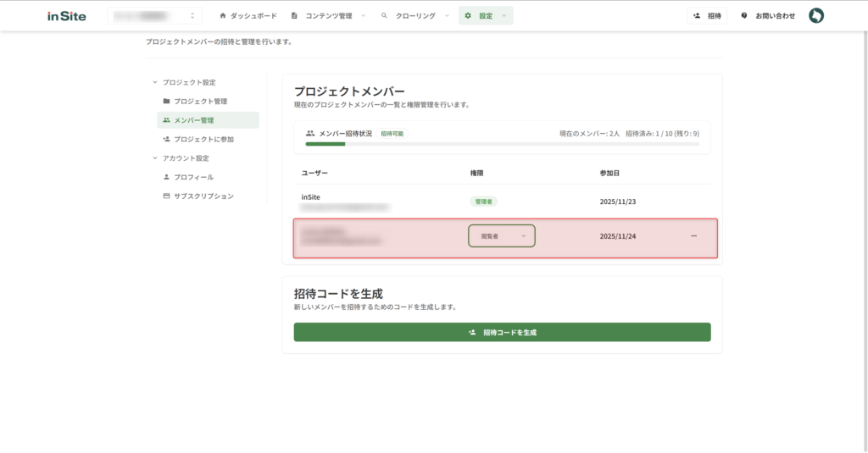Click the 2025/11/23 join date
This screenshot has height=453, width=868.
coord(618,202)
